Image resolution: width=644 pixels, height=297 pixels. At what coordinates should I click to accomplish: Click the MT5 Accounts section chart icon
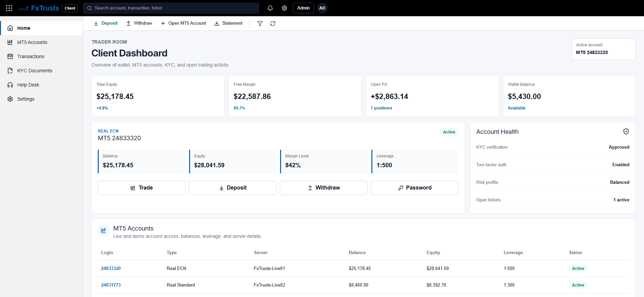tap(103, 230)
